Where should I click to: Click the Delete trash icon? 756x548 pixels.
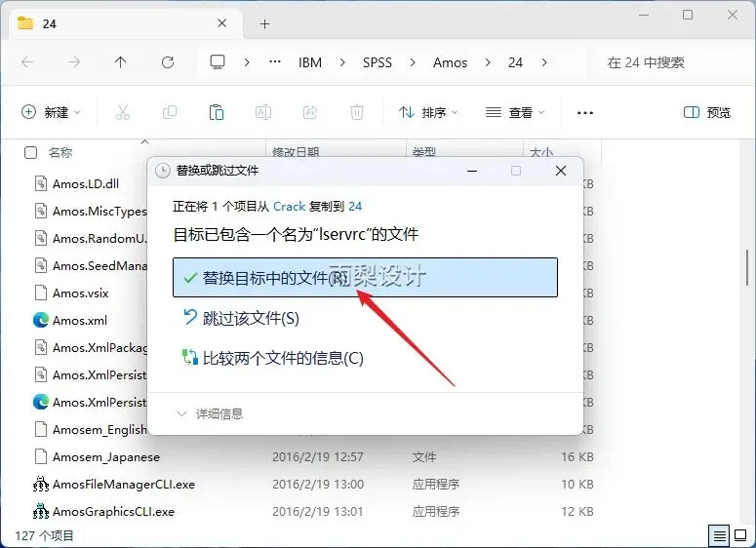357,112
